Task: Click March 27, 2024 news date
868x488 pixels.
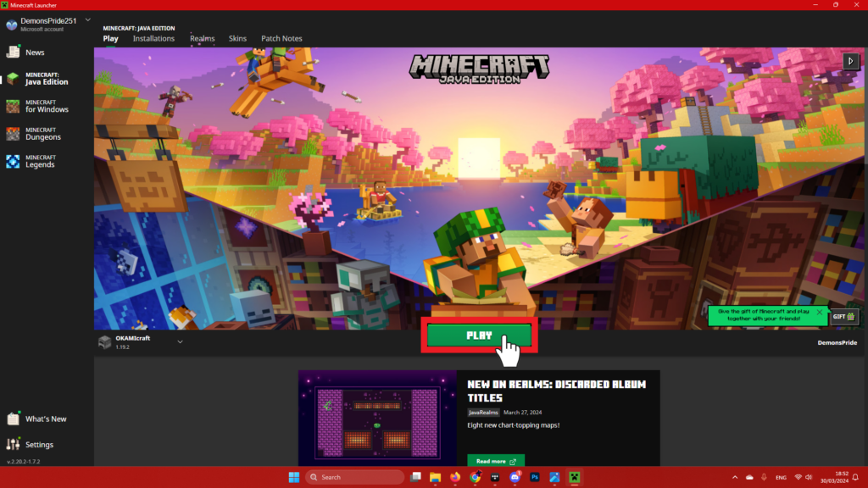Action: [x=522, y=413]
